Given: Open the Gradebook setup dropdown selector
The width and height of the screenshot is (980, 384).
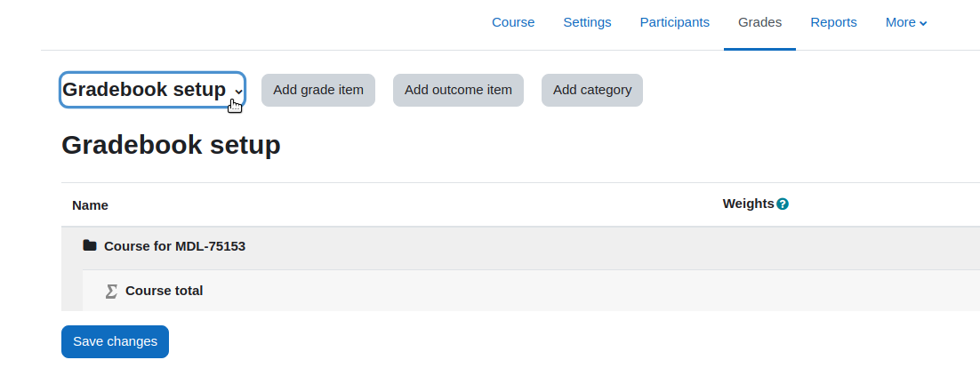Looking at the screenshot, I should 152,90.
